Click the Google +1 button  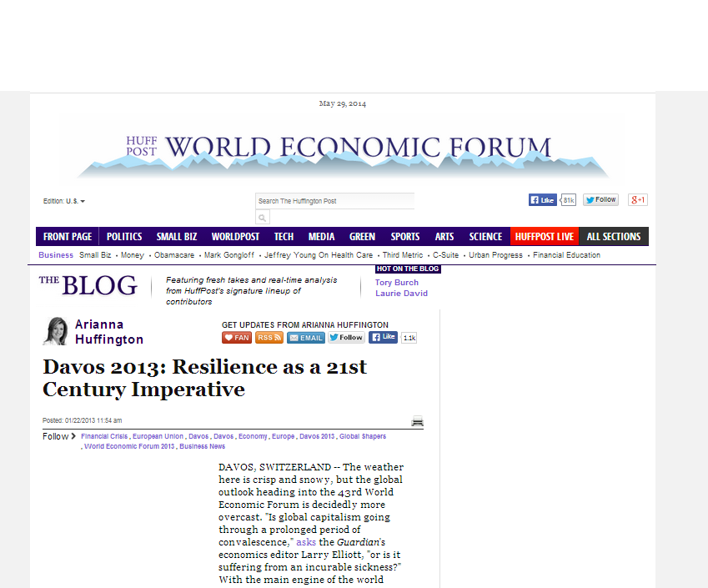tap(638, 199)
